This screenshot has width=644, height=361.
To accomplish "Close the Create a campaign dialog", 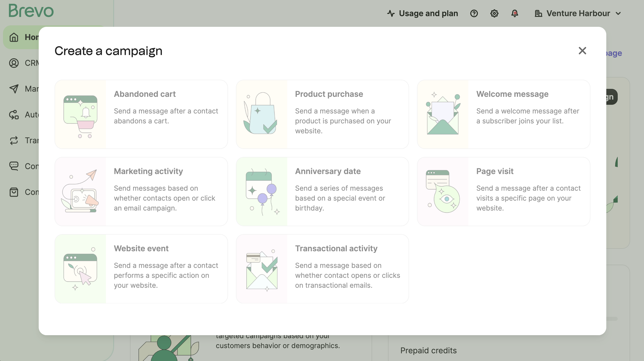I will [582, 51].
